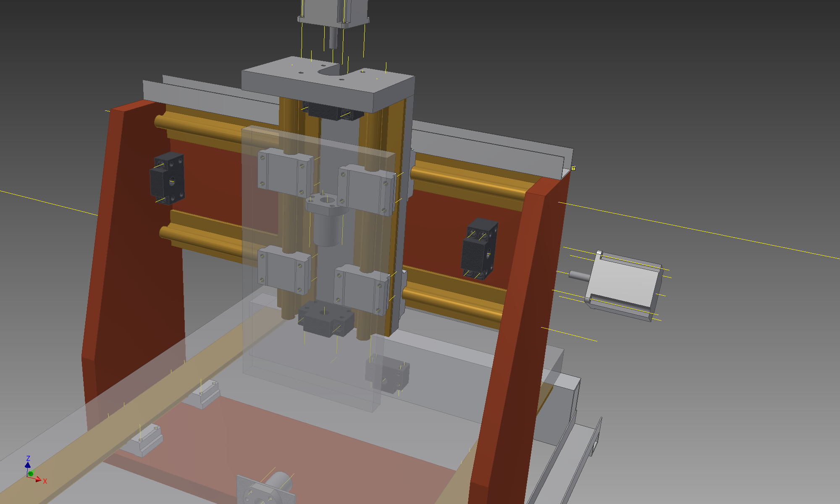The image size is (840, 504).
Task: Click the red X axis arrow
Action: (39, 479)
